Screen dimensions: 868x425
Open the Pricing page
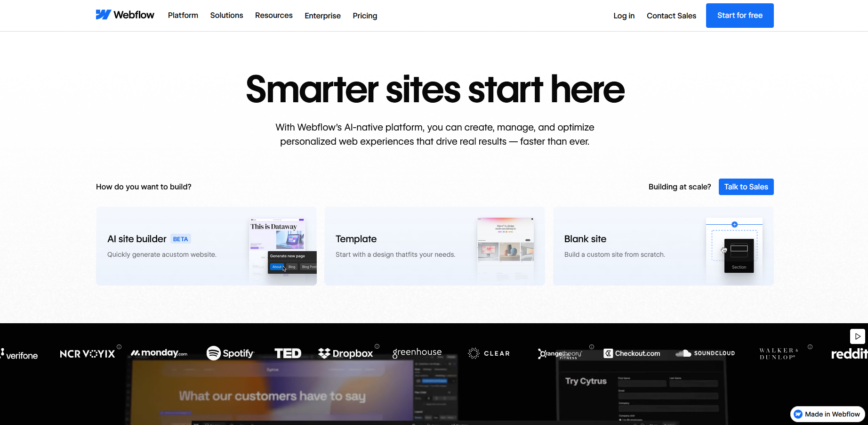click(x=365, y=16)
